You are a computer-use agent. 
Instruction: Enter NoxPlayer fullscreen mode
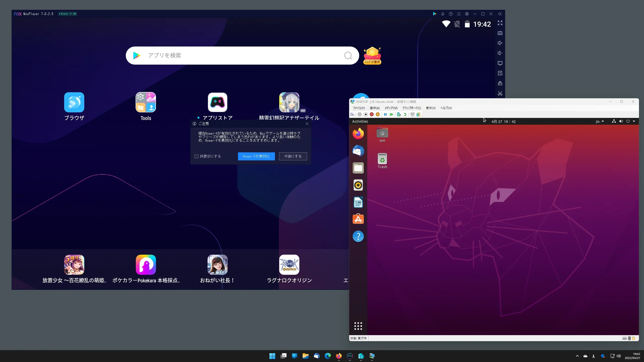tap(500, 23)
